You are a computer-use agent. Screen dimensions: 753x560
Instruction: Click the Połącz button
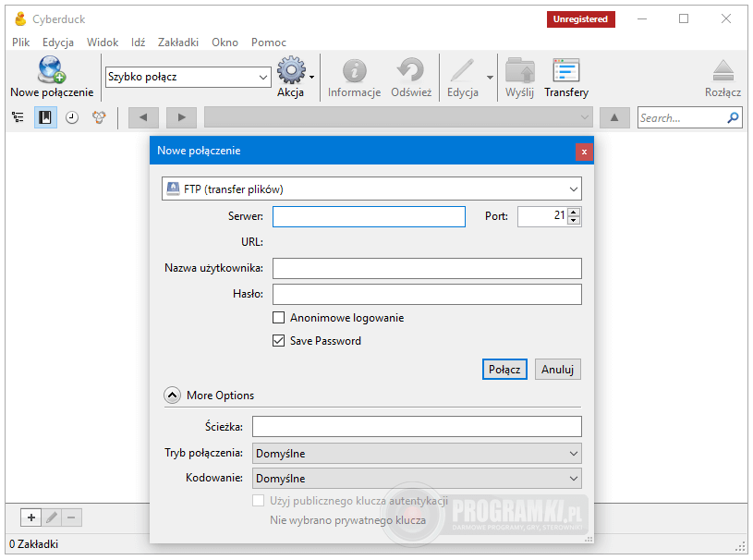pyautogui.click(x=504, y=369)
